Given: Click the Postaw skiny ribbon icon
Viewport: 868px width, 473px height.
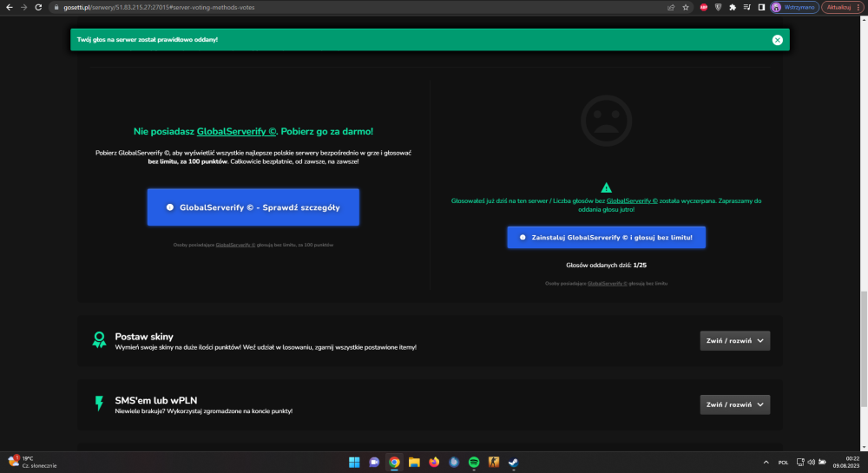Looking at the screenshot, I should click(x=99, y=339).
